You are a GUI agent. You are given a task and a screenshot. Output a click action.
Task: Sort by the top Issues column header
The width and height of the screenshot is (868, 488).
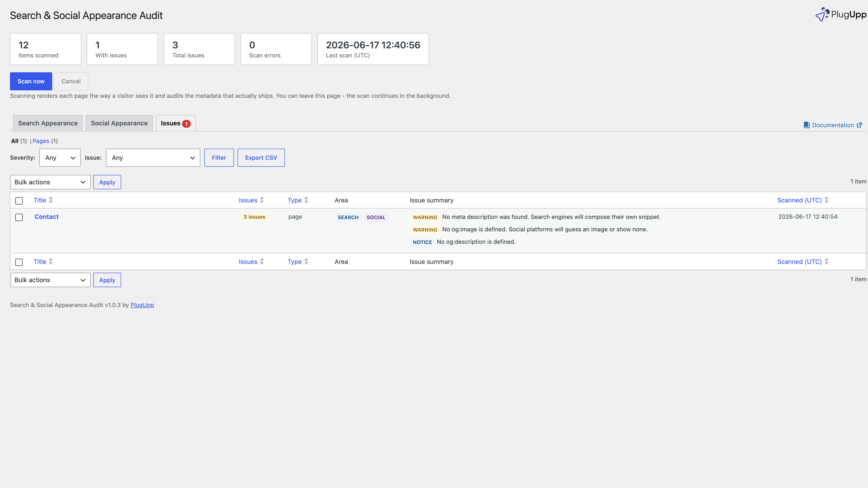pyautogui.click(x=248, y=200)
